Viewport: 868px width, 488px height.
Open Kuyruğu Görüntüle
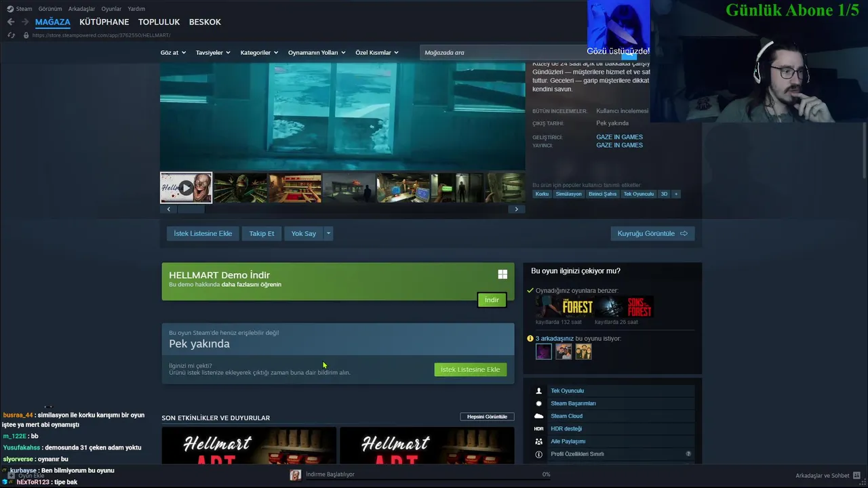(652, 233)
